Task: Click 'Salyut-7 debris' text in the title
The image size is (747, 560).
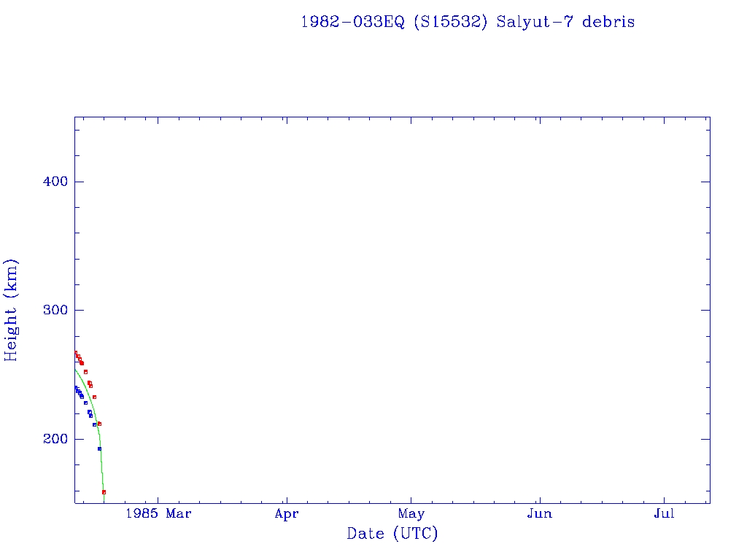Action: tap(565, 22)
